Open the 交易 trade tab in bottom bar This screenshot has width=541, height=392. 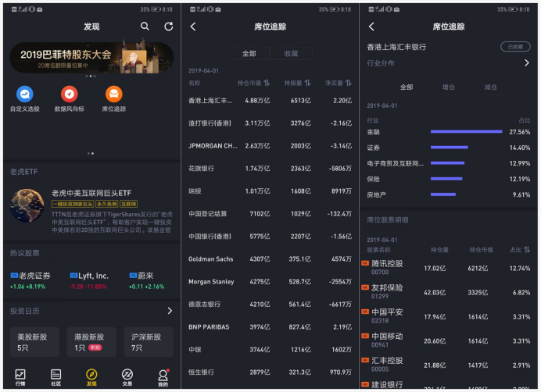pos(127,377)
